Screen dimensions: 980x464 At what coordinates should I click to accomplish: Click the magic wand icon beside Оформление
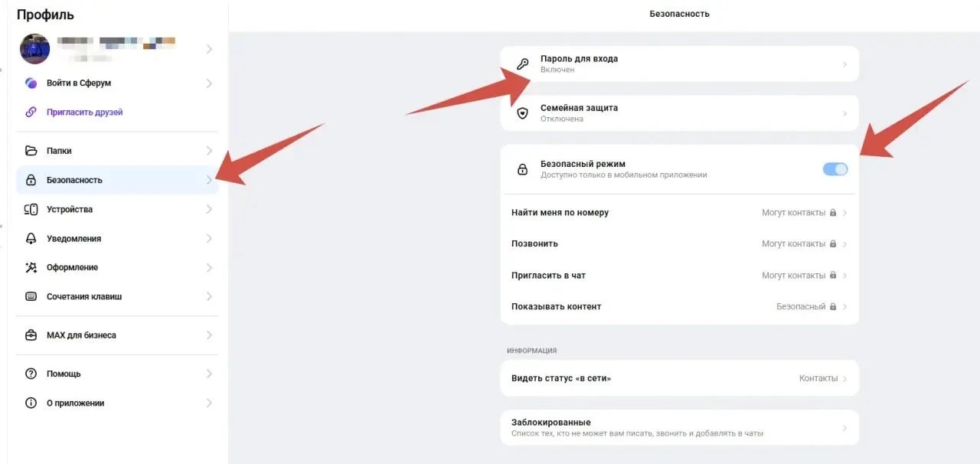pos(31,267)
